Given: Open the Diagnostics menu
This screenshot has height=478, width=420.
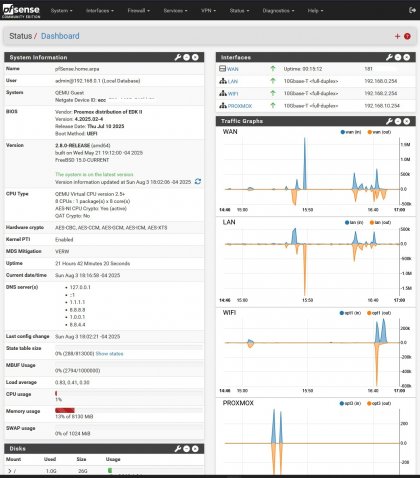Looking at the screenshot, I should coord(278,11).
